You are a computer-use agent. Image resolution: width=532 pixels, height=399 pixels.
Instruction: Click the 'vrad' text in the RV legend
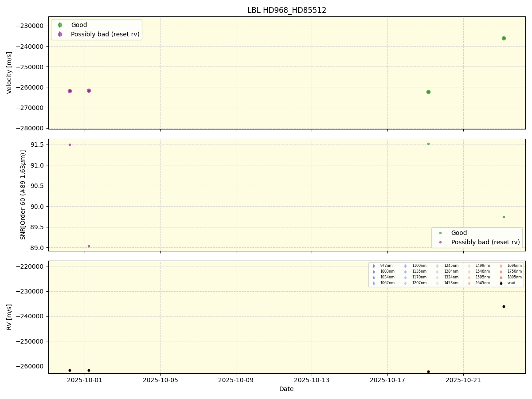(511, 283)
